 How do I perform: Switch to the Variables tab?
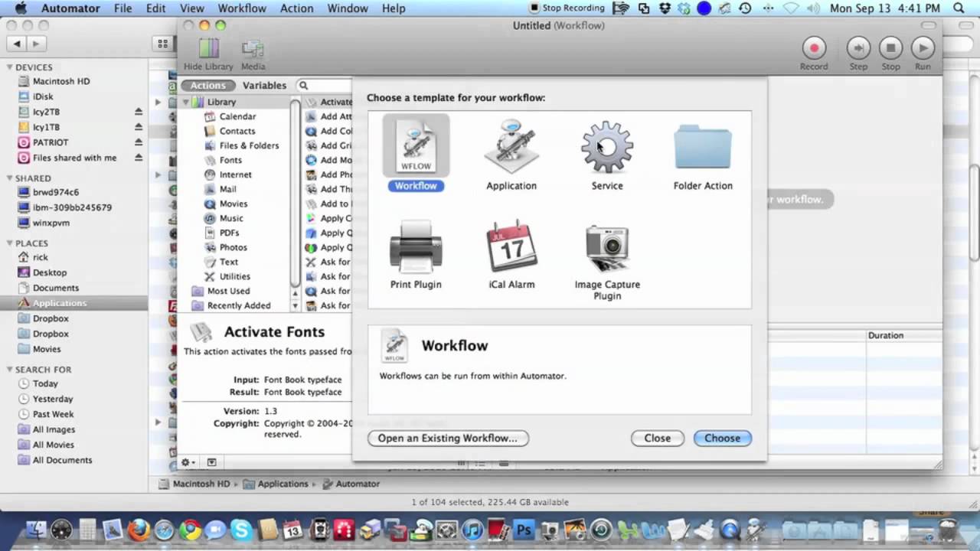click(264, 86)
